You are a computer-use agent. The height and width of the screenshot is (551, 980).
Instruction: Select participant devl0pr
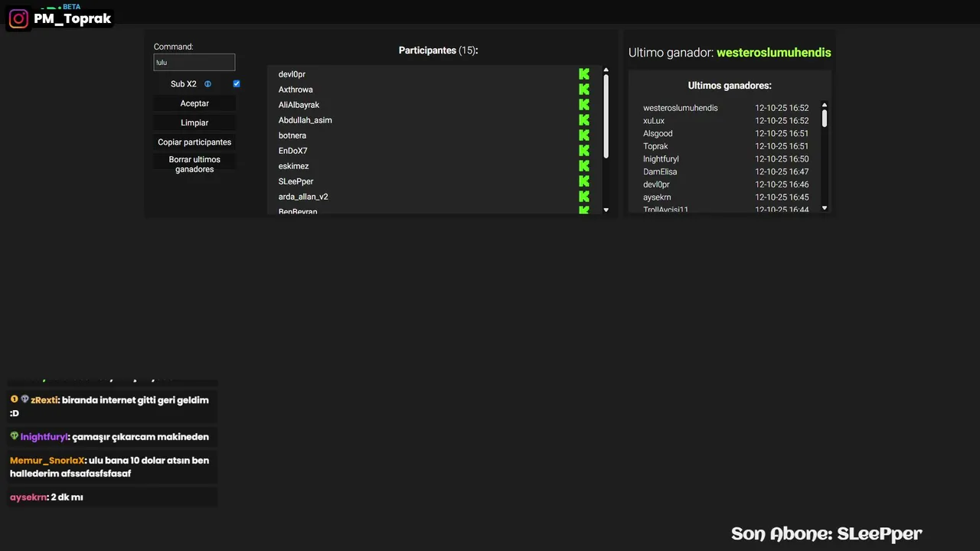292,74
